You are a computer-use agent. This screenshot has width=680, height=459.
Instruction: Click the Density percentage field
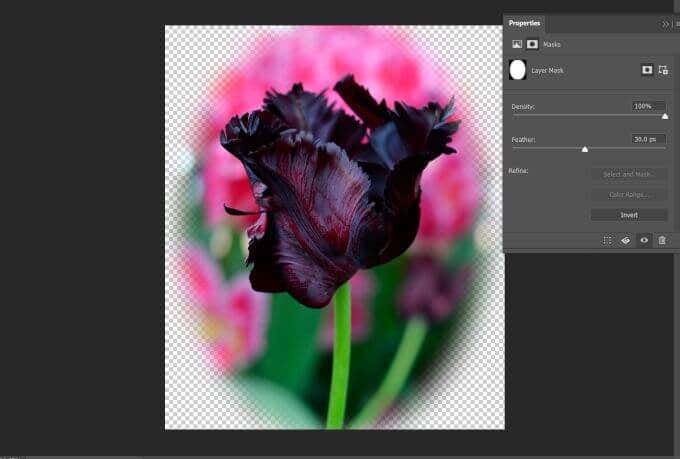[649, 106]
